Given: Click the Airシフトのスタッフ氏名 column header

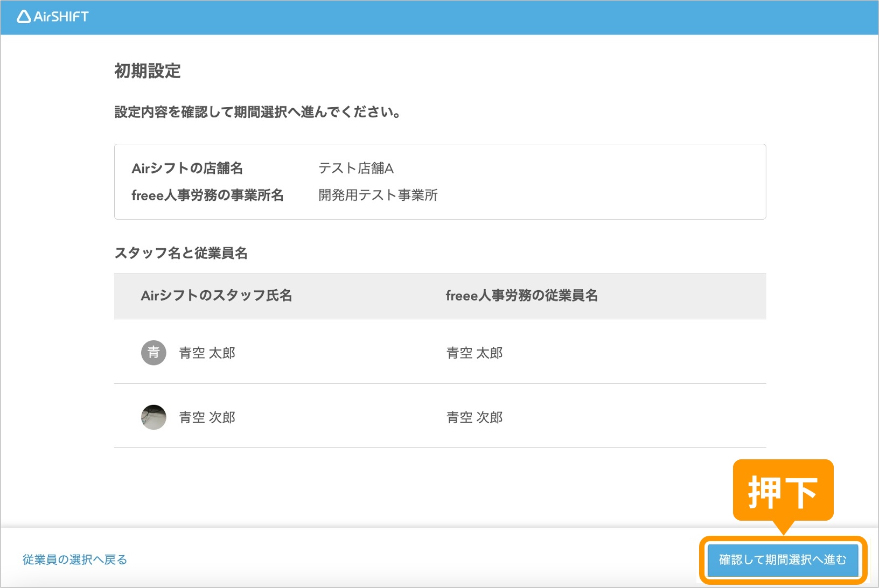Looking at the screenshot, I should coord(216,296).
